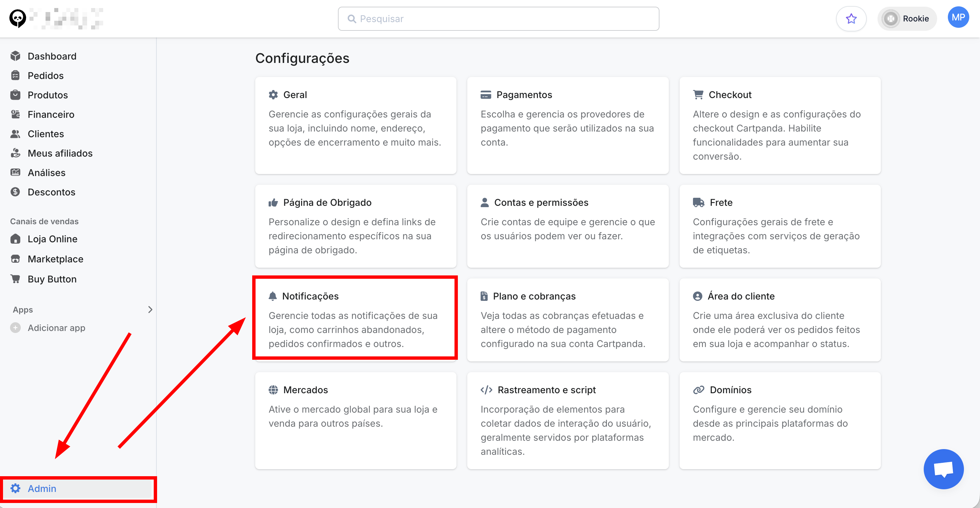The image size is (980, 508).
Task: Open the Checkout settings card
Action: (x=779, y=125)
